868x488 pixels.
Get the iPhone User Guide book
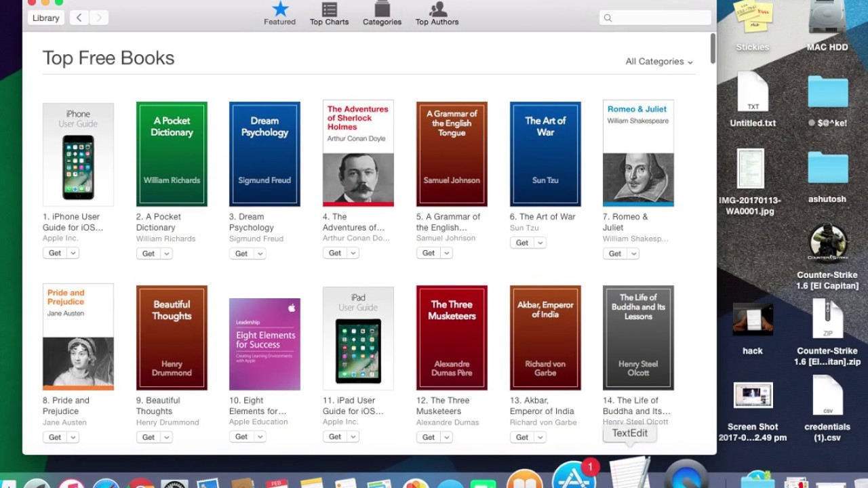55,253
